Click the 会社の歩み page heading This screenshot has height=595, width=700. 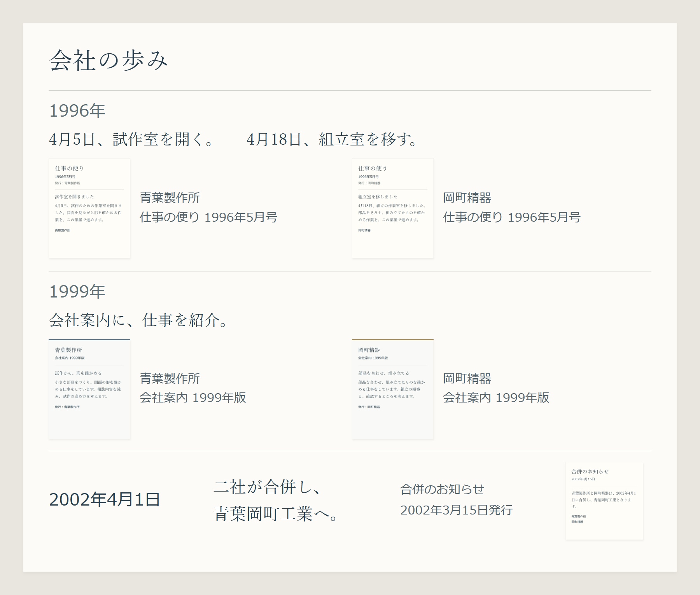[108, 61]
